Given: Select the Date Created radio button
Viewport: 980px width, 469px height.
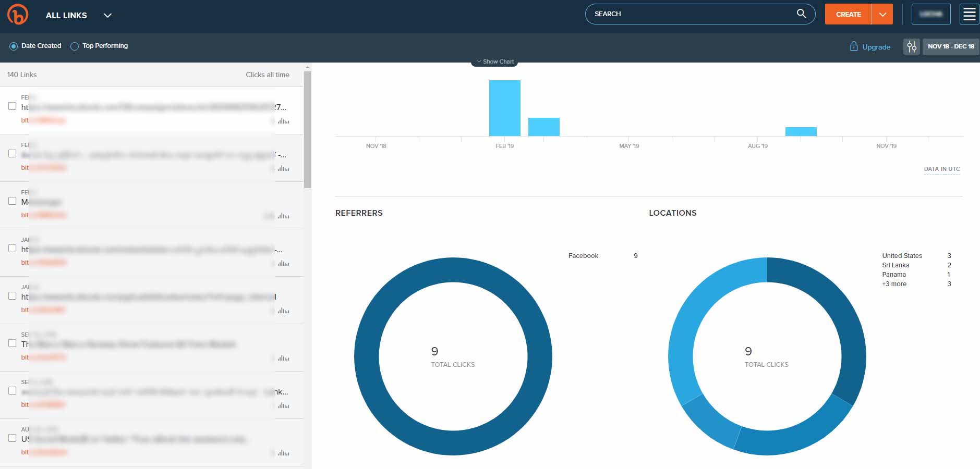Looking at the screenshot, I should [x=14, y=46].
